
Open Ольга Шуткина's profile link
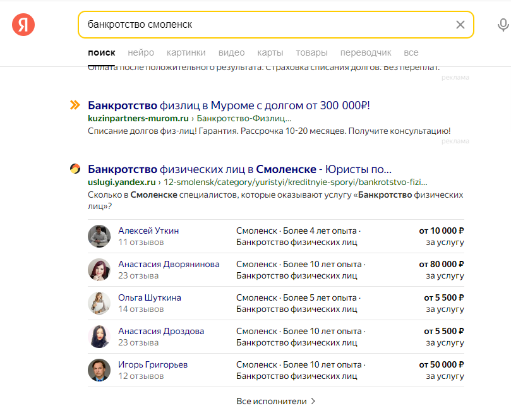pos(150,298)
